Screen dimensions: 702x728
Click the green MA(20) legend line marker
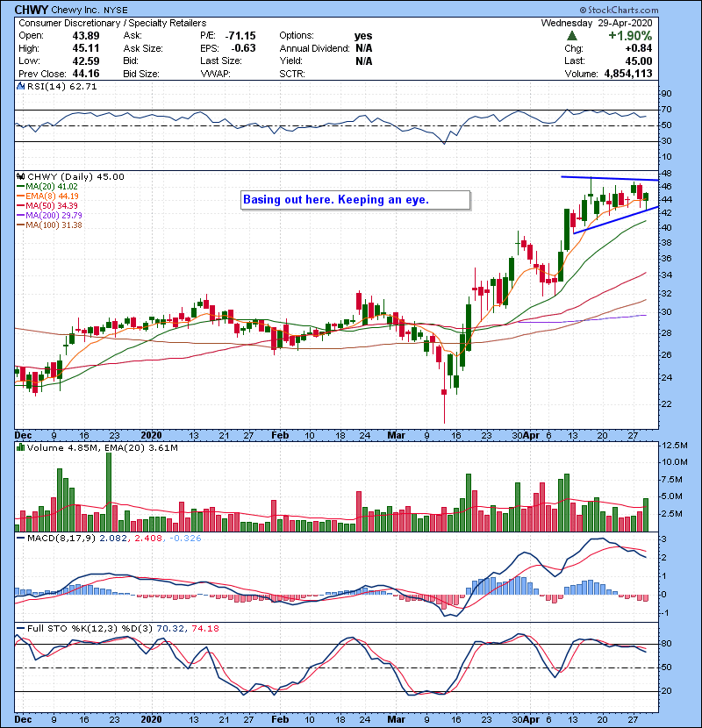tap(20, 187)
